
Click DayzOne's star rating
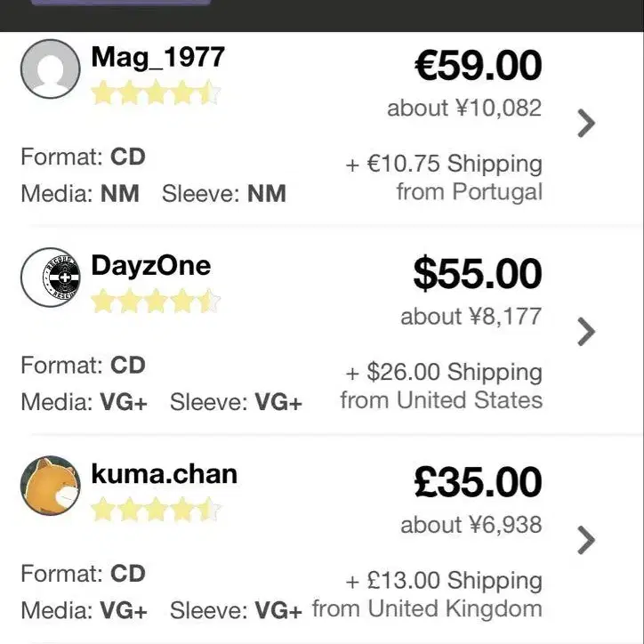(156, 301)
